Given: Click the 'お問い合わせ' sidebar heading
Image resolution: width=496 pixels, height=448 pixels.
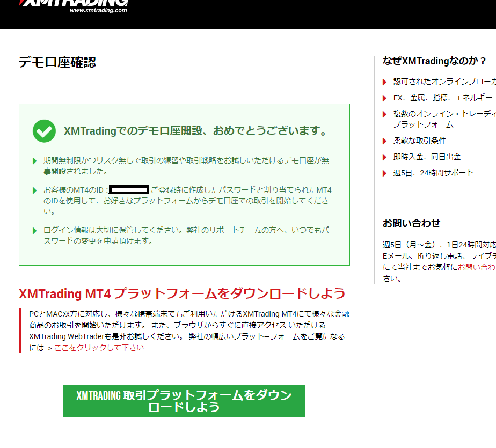Looking at the screenshot, I should [411, 223].
